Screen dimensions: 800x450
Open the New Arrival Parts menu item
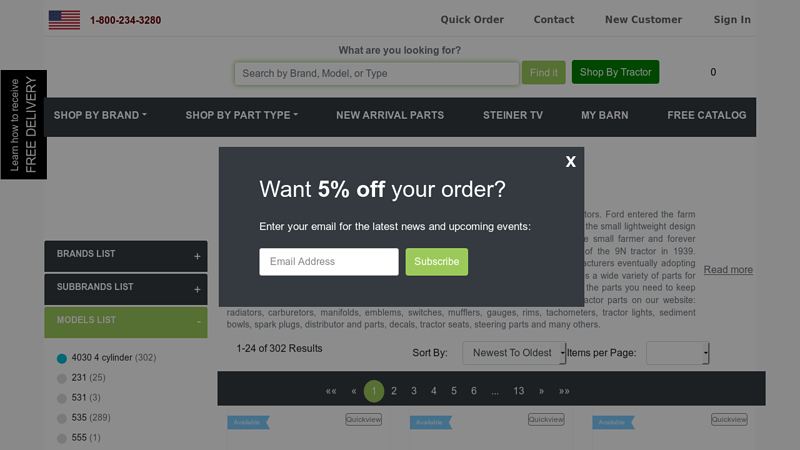tap(390, 115)
